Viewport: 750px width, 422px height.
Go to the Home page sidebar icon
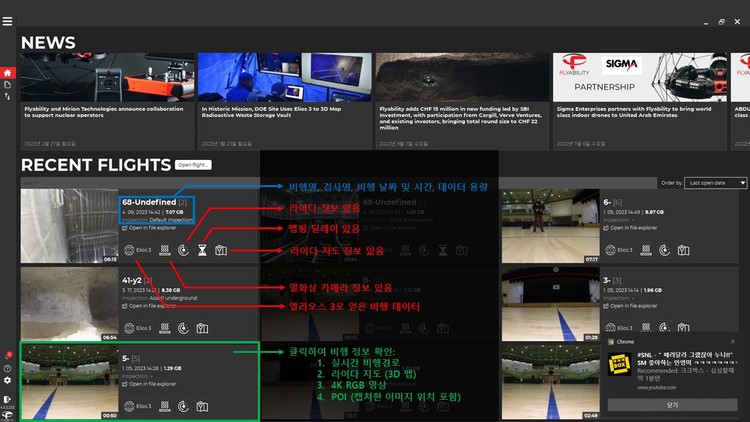pyautogui.click(x=7, y=73)
